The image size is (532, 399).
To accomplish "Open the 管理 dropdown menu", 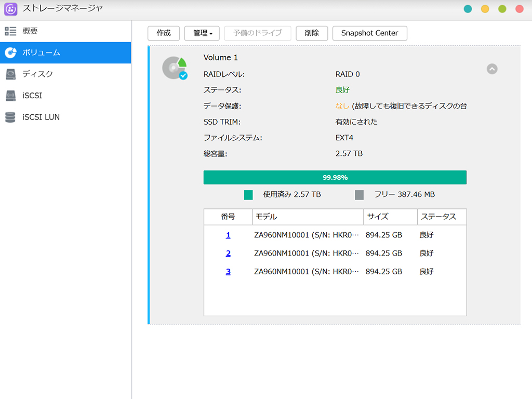I will pyautogui.click(x=202, y=33).
